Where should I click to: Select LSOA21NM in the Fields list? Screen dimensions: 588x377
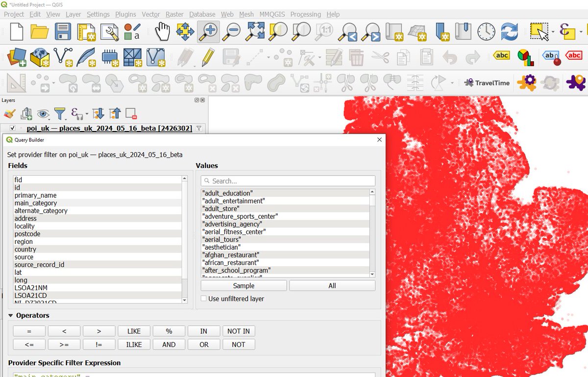(97, 287)
